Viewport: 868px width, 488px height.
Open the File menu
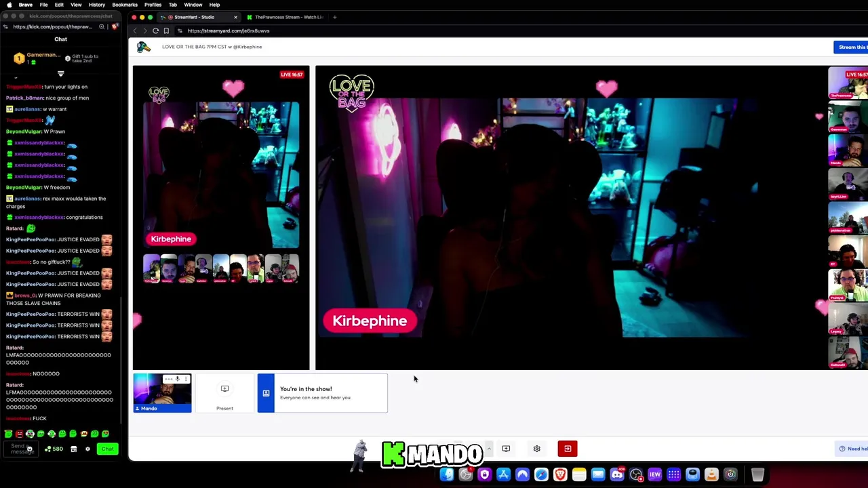(43, 5)
